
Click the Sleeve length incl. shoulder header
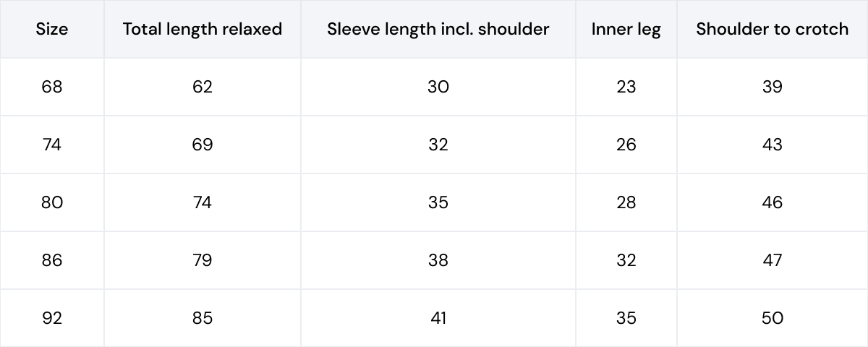(x=438, y=30)
